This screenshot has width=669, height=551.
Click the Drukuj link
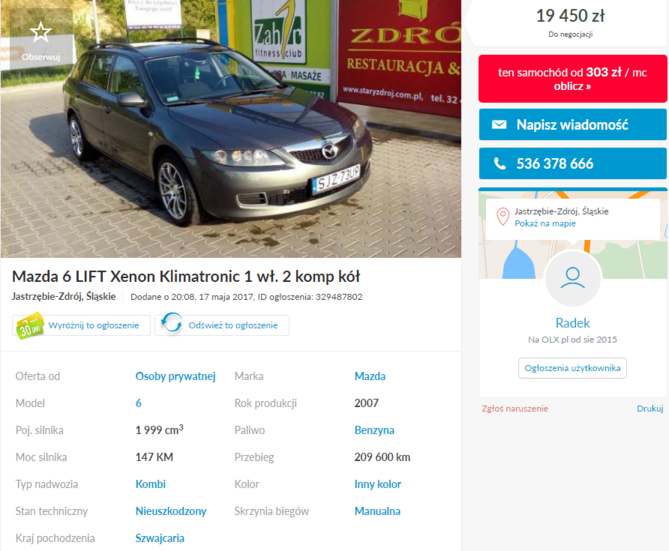click(x=650, y=409)
